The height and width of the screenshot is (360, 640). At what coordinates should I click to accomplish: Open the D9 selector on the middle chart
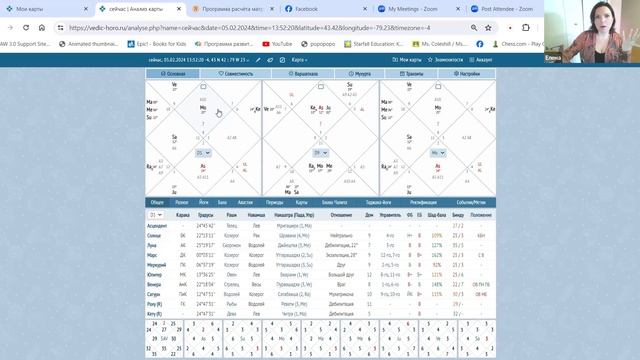(320, 153)
